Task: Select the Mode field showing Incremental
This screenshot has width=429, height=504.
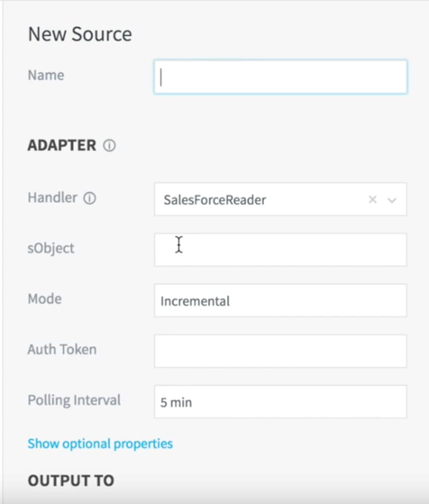Action: point(280,300)
